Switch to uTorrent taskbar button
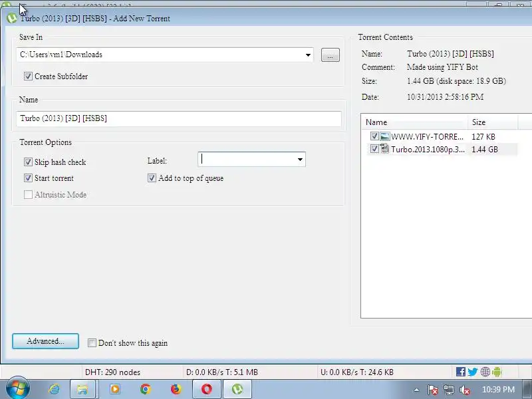Viewport: 532px width, 399px height. [237, 389]
